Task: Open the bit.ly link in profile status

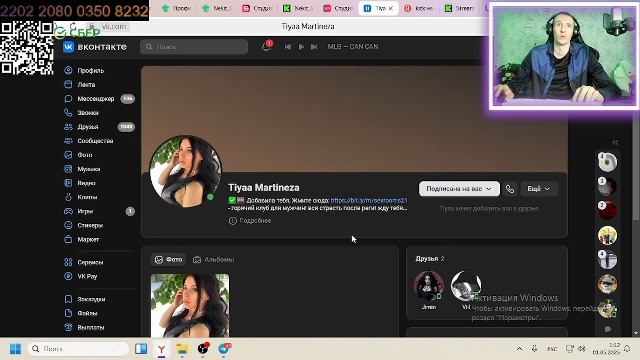Action: tap(369, 200)
